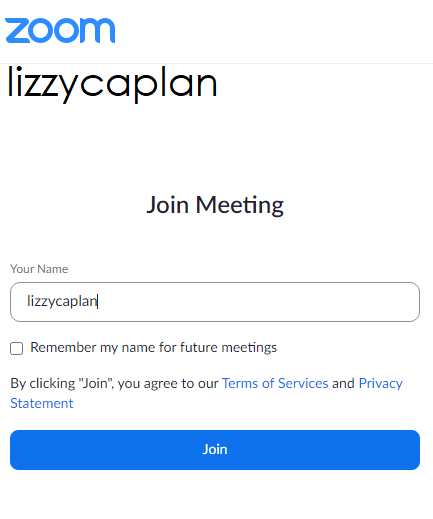Click the word "Privacy" in the agreement line
Viewport: 433px width, 519px height.
(x=380, y=384)
